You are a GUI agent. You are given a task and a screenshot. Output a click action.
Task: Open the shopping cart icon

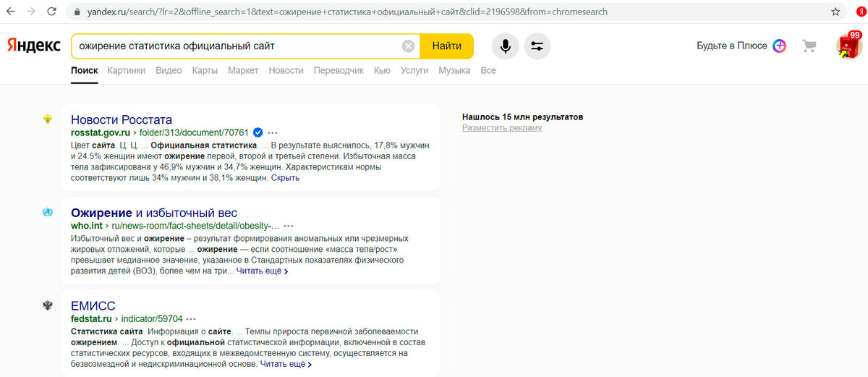pos(809,46)
